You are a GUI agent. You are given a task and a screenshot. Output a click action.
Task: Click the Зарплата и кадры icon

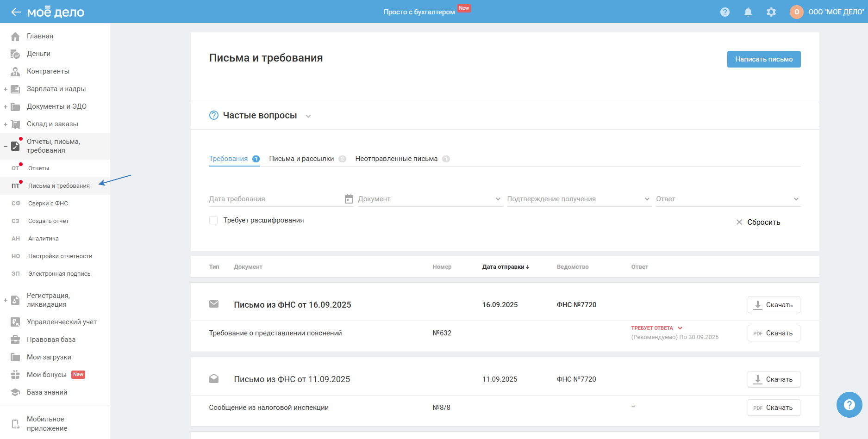coord(15,89)
